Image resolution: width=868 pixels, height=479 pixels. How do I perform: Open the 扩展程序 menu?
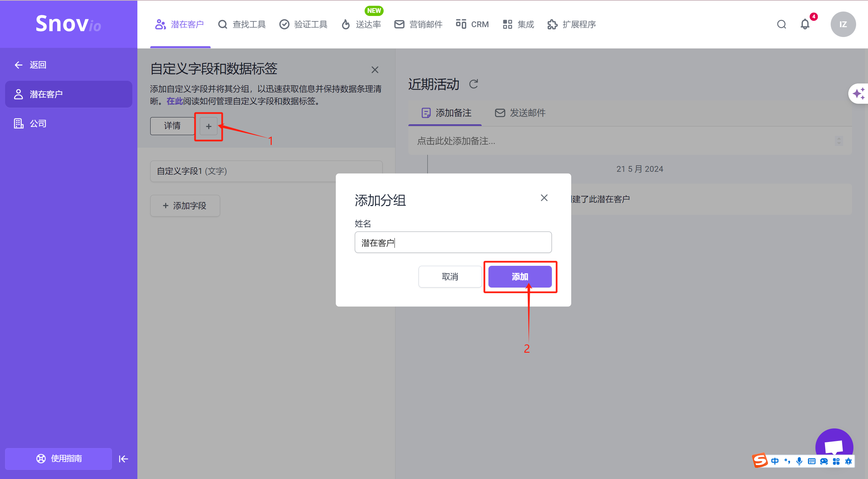point(572,24)
